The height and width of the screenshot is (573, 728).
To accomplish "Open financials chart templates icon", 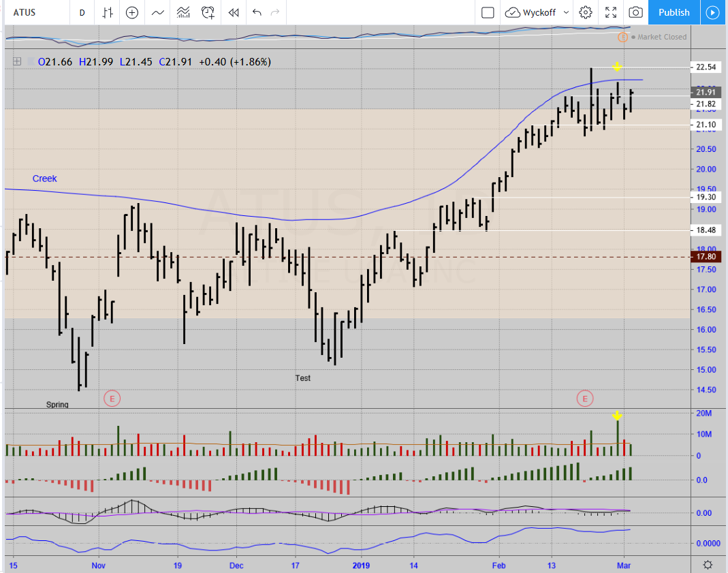I will [x=183, y=12].
